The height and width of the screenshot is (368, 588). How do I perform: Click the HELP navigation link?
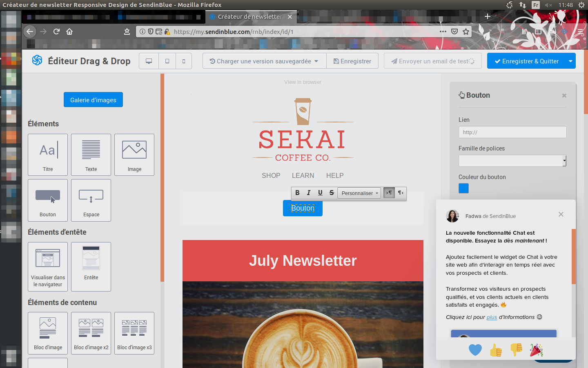(335, 175)
